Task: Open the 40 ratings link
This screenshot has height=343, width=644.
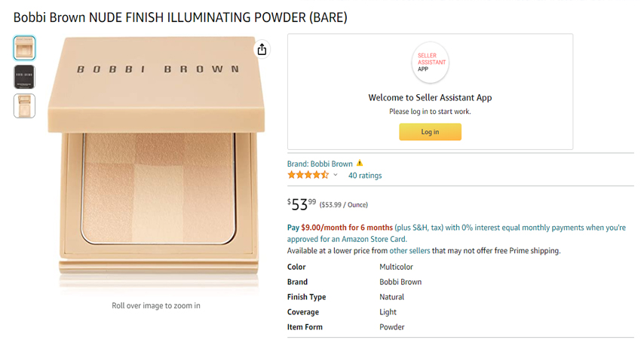Action: (x=365, y=176)
